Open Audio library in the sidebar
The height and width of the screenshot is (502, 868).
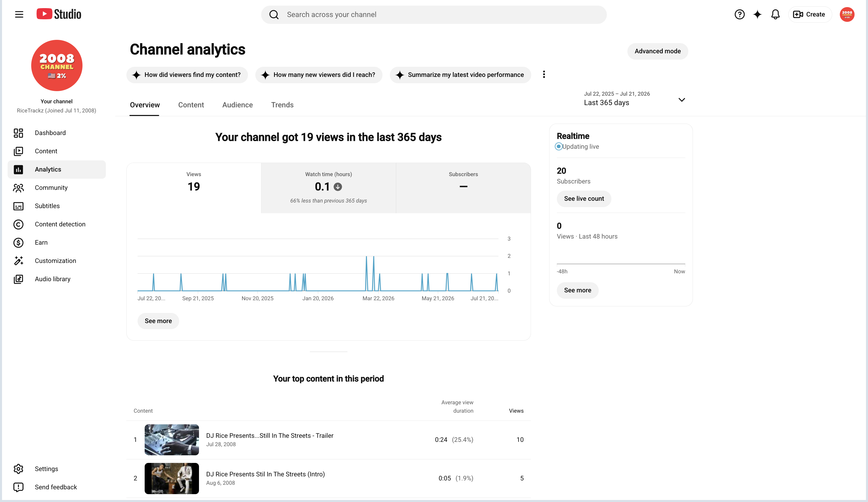[x=57, y=279]
